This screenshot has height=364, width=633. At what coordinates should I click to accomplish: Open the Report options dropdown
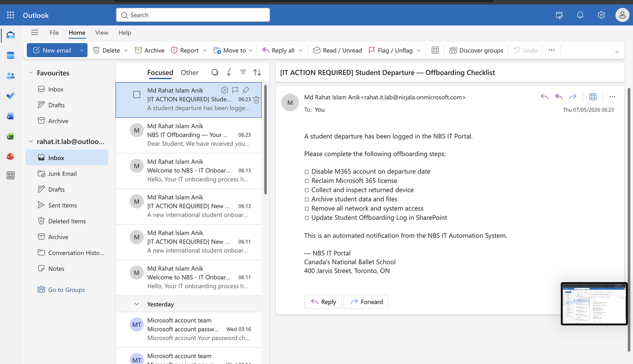[204, 50]
